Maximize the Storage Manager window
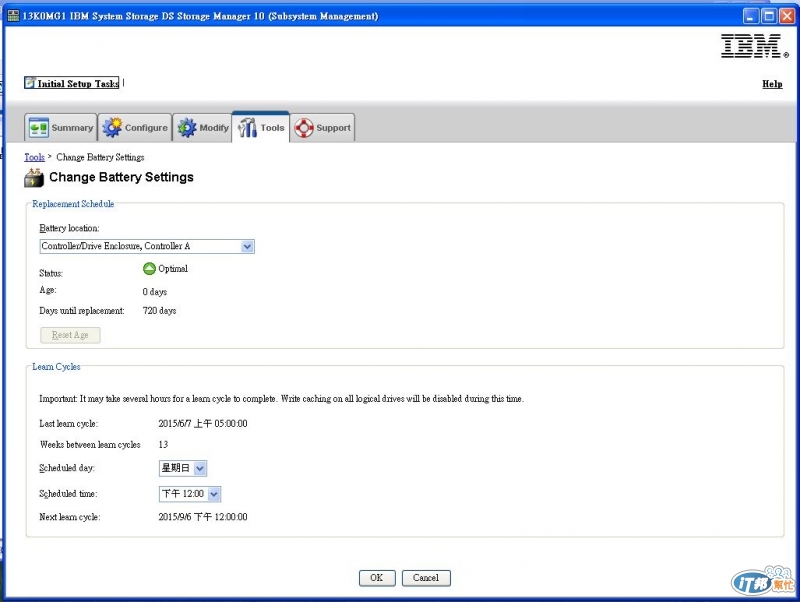 (x=769, y=16)
